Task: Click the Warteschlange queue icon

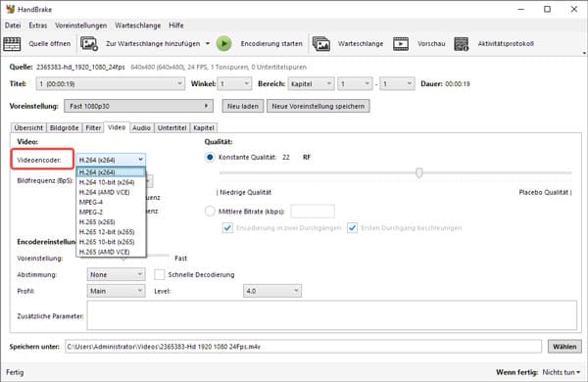Action: click(321, 44)
